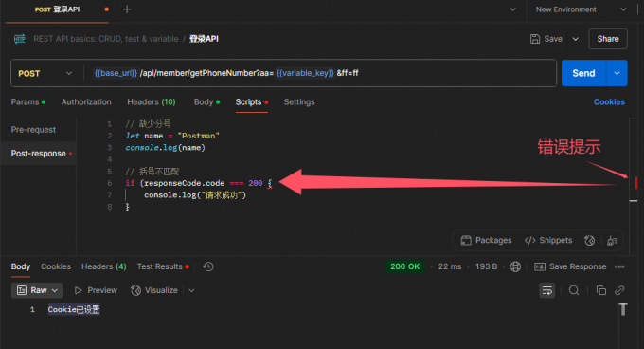Open the request Settings tab
This screenshot has width=644, height=349.
click(299, 101)
